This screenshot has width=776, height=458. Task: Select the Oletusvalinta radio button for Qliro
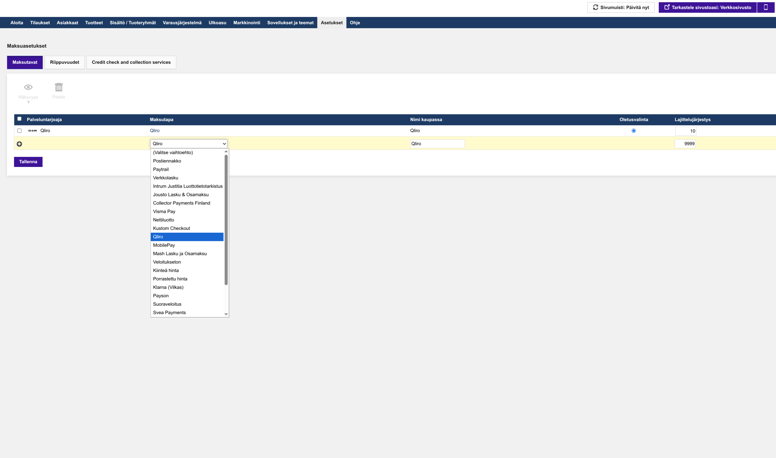[x=633, y=131]
